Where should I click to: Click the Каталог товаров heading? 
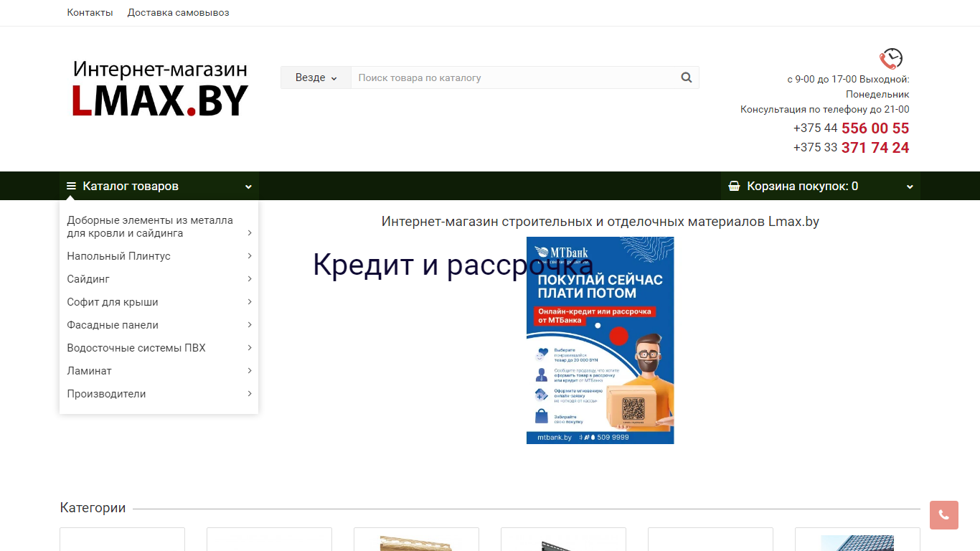tap(131, 186)
